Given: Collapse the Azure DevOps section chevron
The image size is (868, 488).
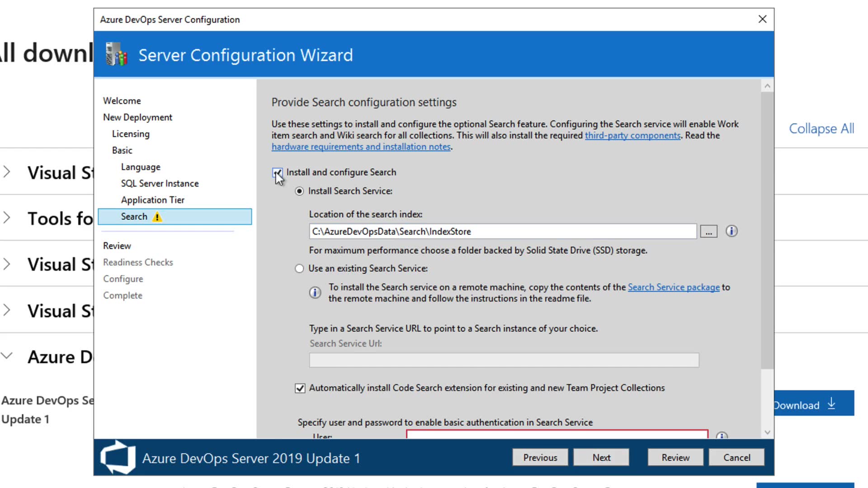Looking at the screenshot, I should [7, 356].
